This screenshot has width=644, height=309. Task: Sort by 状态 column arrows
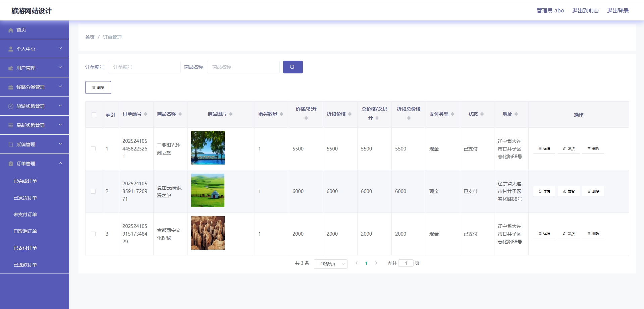pos(482,114)
